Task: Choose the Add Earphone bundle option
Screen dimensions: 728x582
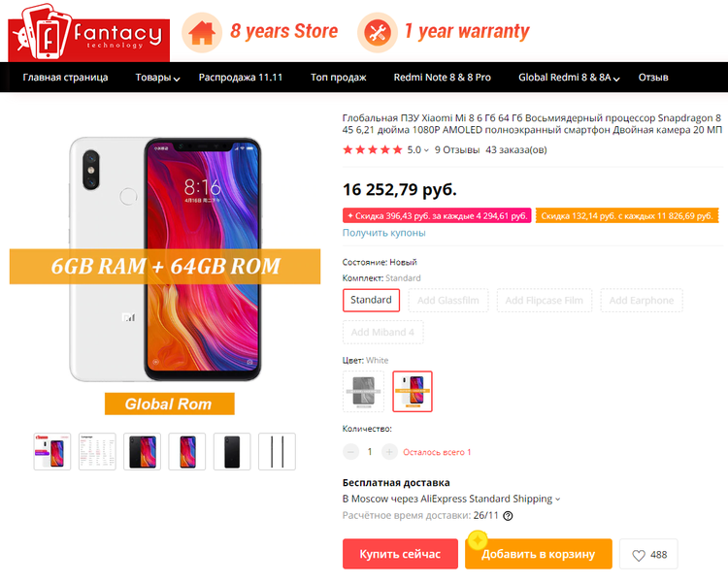Action: (642, 301)
